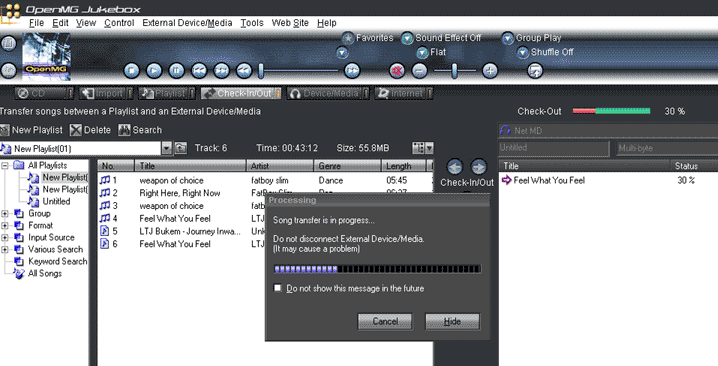Click the Delete playlist icon

[x=76, y=130]
